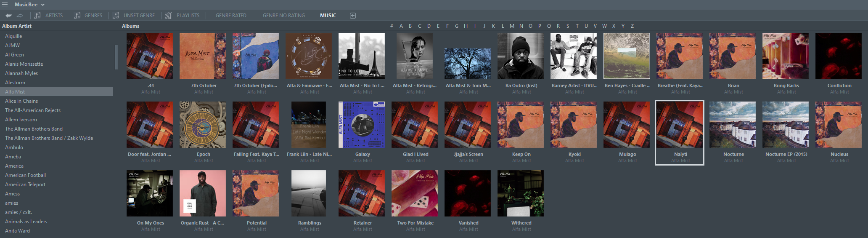Viewport: 868px width, 238px height.
Task: Open the UNSET GENRE tab
Action: [x=139, y=16]
